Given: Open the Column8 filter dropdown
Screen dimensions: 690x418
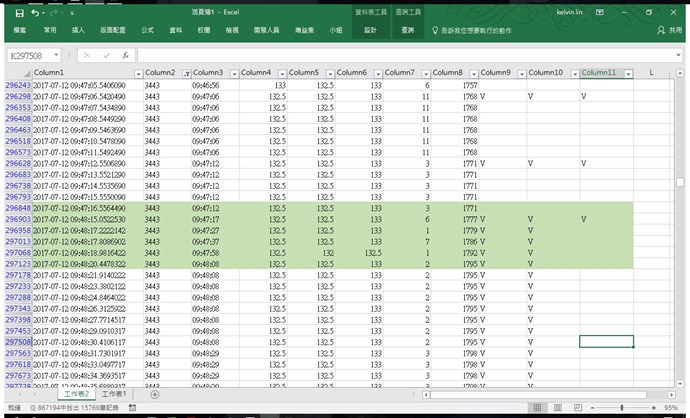Looking at the screenshot, I should pyautogui.click(x=473, y=74).
